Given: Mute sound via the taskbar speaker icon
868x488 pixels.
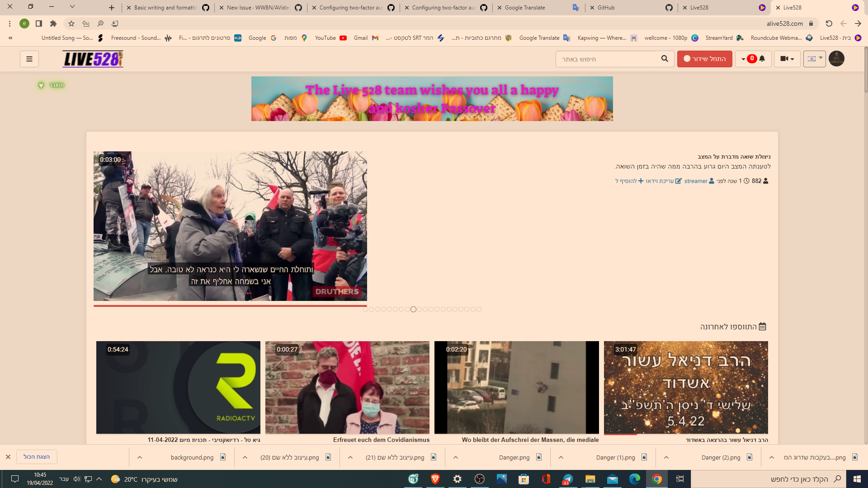Looking at the screenshot, I should (76, 479).
